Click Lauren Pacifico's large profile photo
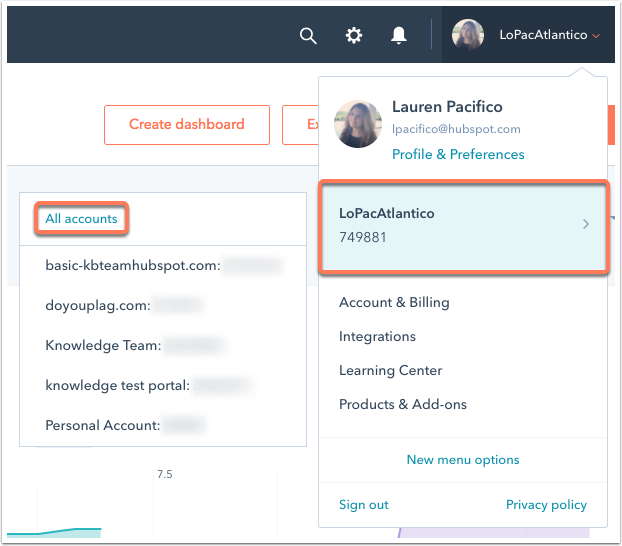622x546 pixels. (x=358, y=125)
